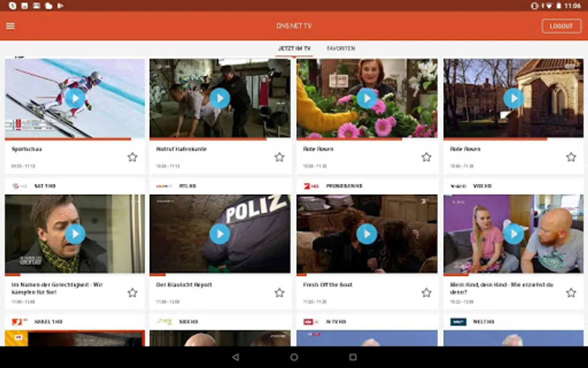The height and width of the screenshot is (368, 588).
Task: Click the Notruf Hafenkante program title
Action: click(181, 149)
